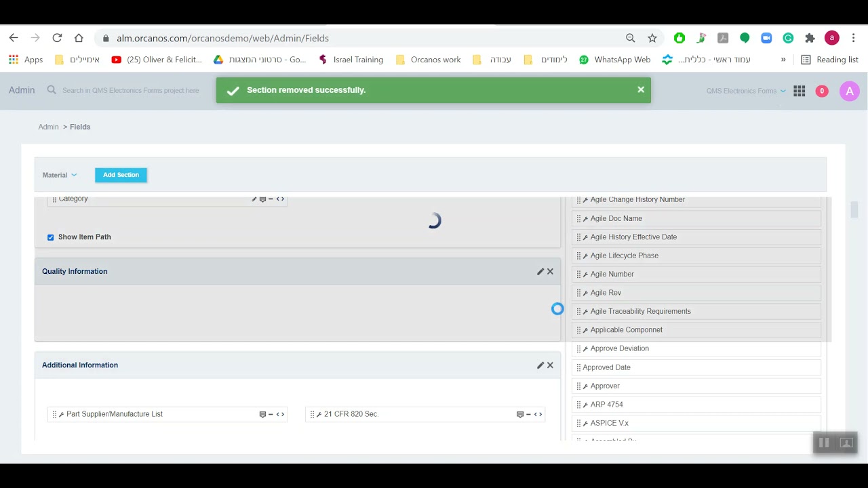The width and height of the screenshot is (868, 488).
Task: Click code brackets icon on Category field
Action: tap(280, 199)
